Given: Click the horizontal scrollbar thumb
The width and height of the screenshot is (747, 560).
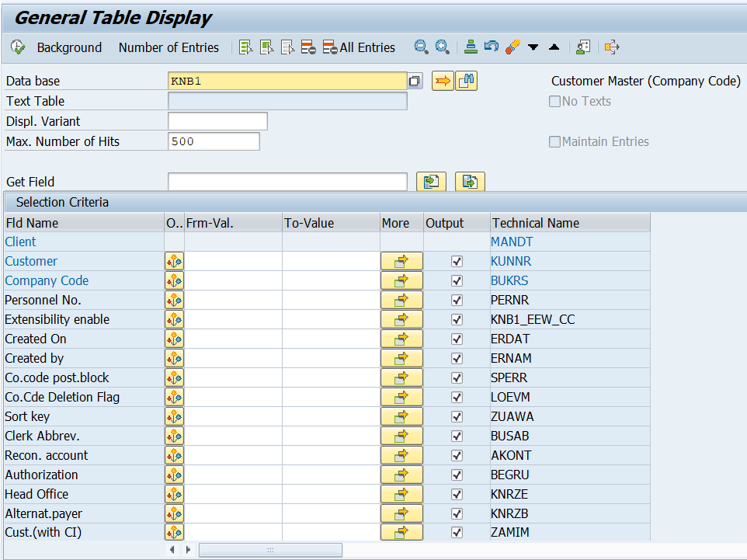Looking at the screenshot, I should [x=270, y=550].
